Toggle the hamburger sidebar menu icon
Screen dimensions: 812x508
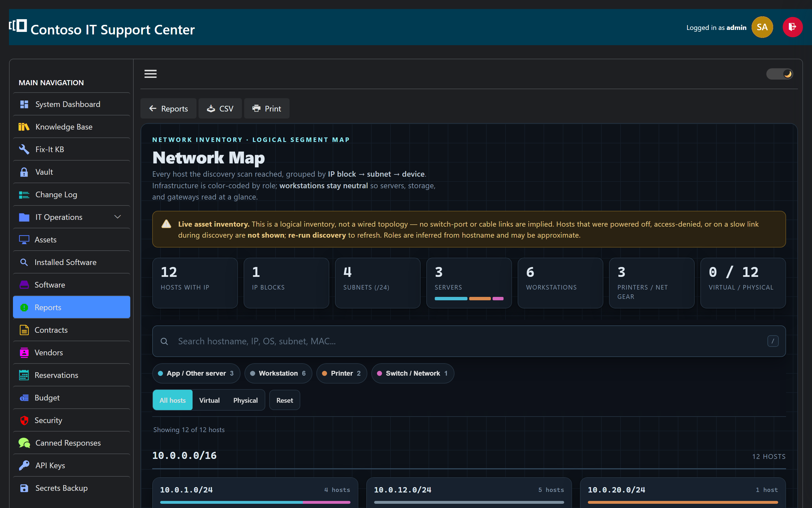coord(151,74)
